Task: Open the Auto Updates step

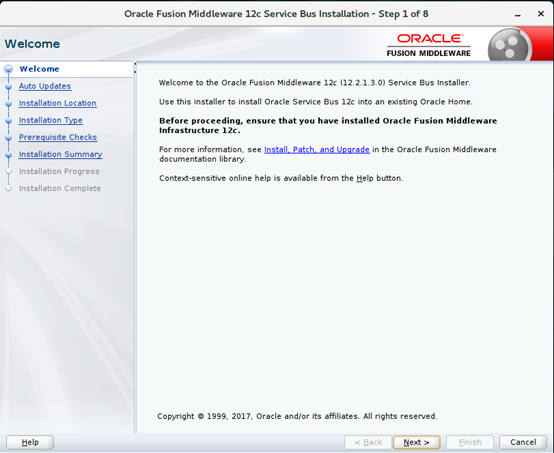Action: coord(45,86)
